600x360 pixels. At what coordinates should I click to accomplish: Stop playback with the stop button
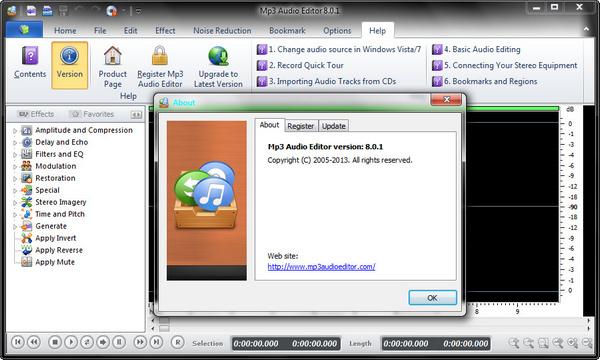55,342
